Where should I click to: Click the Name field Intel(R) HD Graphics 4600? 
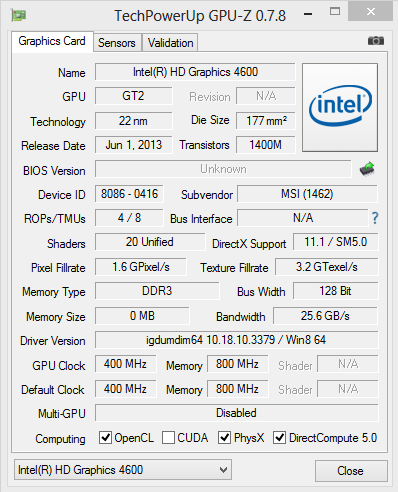pyautogui.click(x=195, y=72)
